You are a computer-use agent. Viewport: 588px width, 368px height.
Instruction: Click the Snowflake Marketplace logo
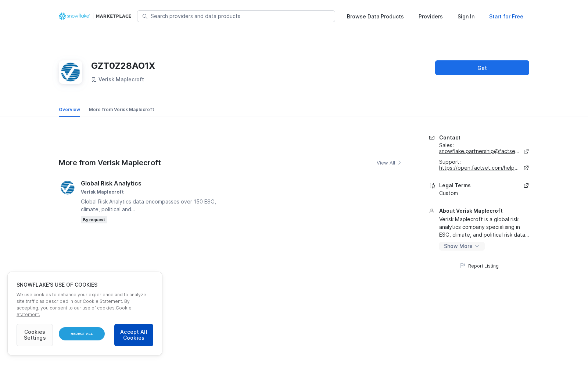(95, 16)
